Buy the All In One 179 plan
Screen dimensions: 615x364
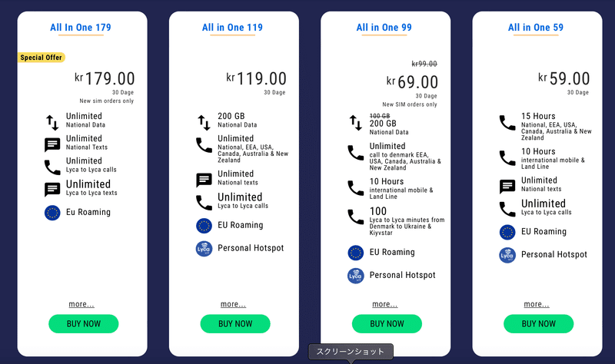coord(84,323)
